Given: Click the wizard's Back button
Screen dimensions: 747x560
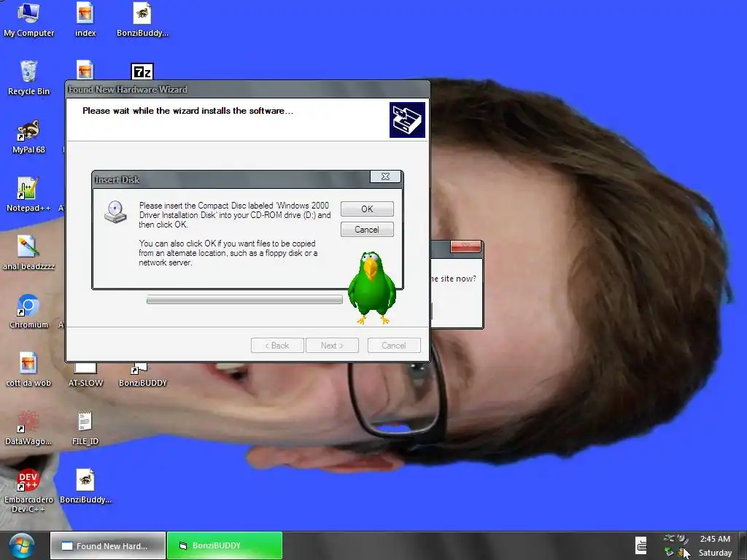Looking at the screenshot, I should point(277,345).
